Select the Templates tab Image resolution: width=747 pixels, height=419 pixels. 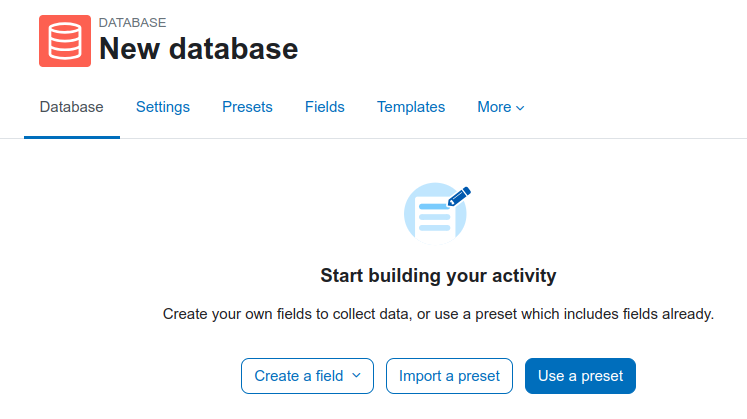pos(411,107)
